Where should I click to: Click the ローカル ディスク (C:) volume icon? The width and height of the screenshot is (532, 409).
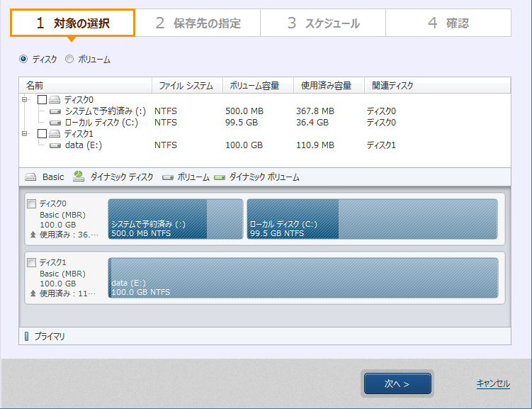pos(56,123)
